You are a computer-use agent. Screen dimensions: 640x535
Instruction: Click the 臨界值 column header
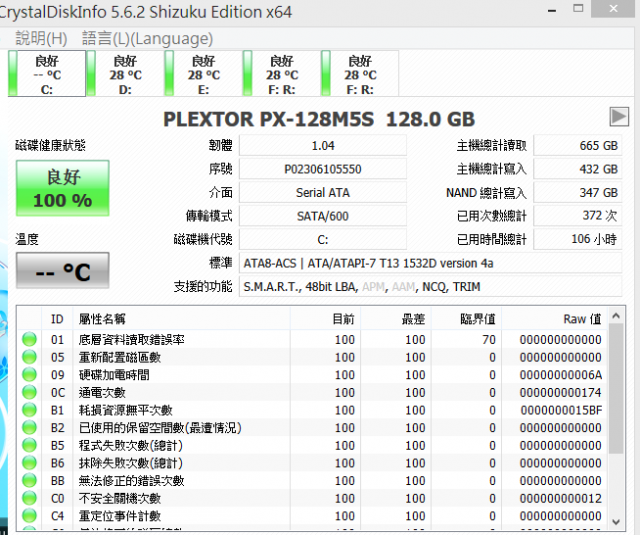pos(467,319)
